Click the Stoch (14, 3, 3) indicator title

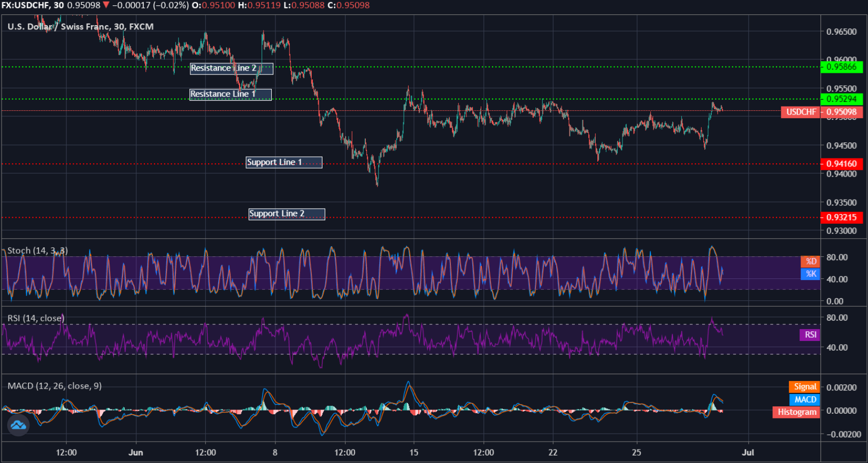tap(37, 251)
